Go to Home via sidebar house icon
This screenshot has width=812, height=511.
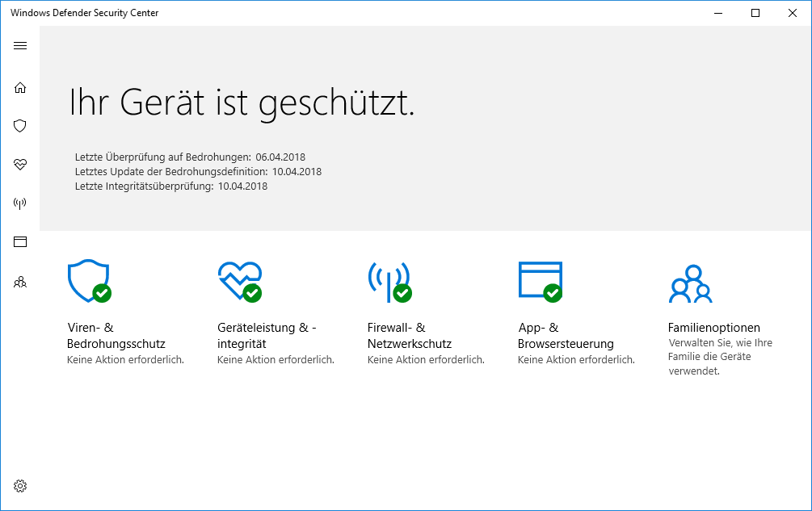point(20,87)
